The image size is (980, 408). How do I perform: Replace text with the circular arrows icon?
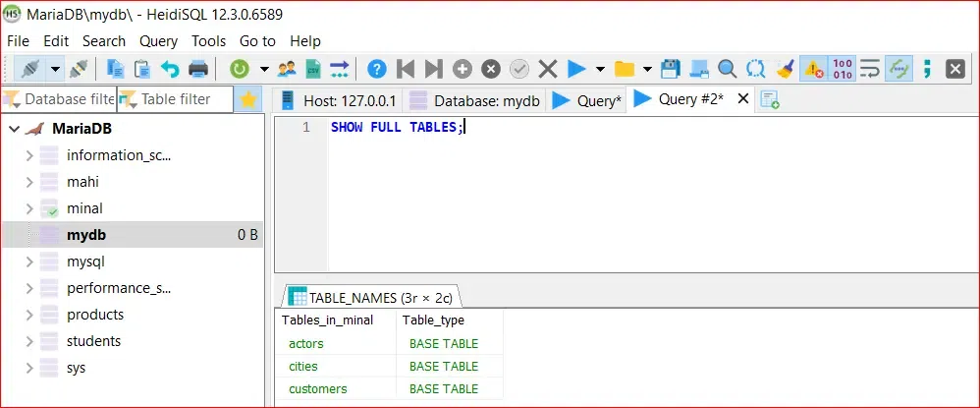tap(756, 68)
